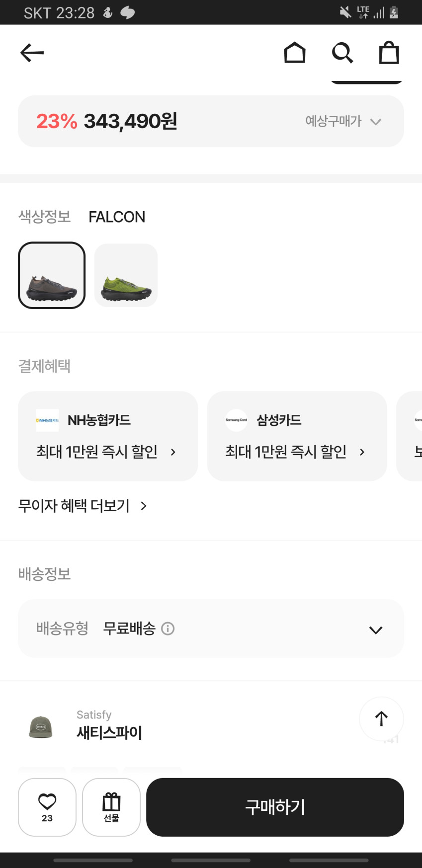Select the FALCON brown shoe color
The image size is (422, 868).
tap(52, 275)
